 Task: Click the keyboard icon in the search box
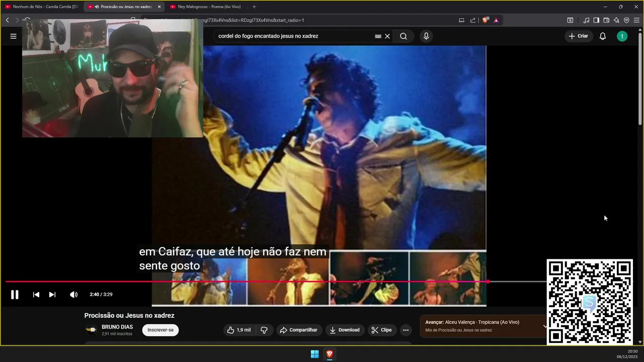point(378,36)
